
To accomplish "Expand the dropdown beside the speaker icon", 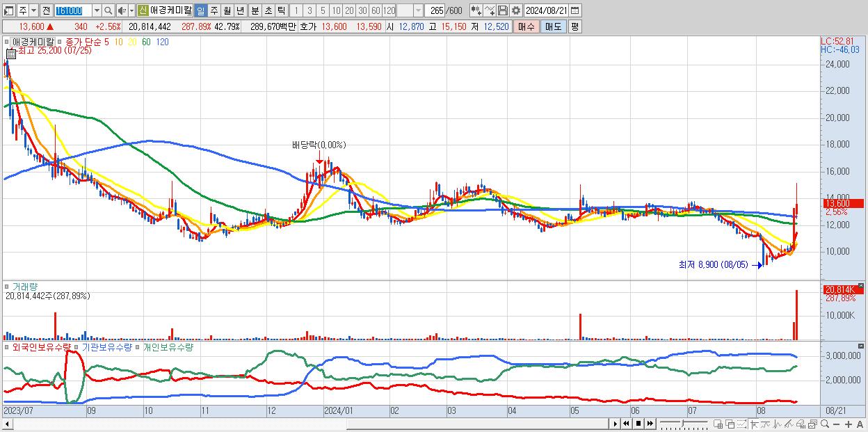I will (131, 10).
